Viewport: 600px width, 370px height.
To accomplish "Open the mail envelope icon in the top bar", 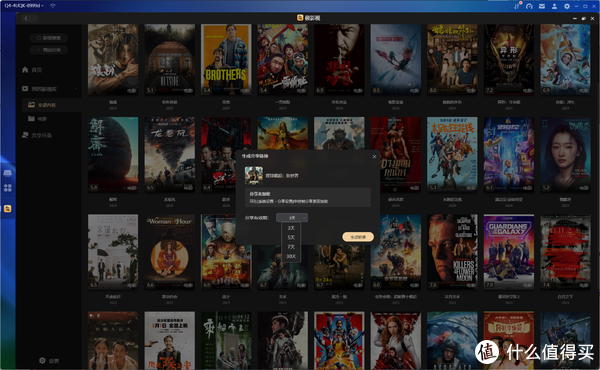I will (x=542, y=6).
